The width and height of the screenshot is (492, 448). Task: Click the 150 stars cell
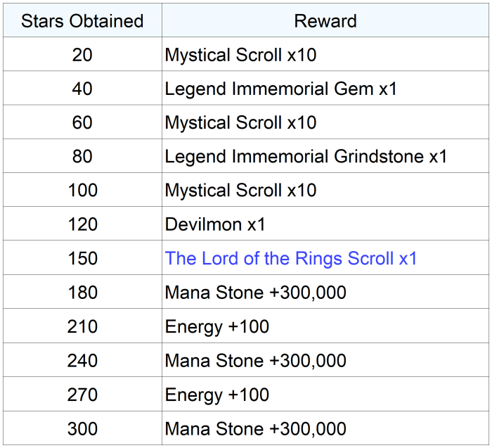coord(82,259)
